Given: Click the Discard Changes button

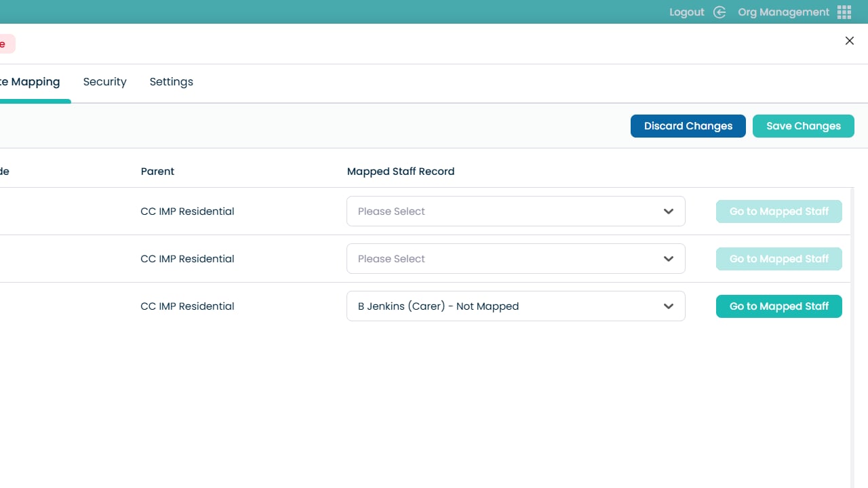Looking at the screenshot, I should pos(688,126).
